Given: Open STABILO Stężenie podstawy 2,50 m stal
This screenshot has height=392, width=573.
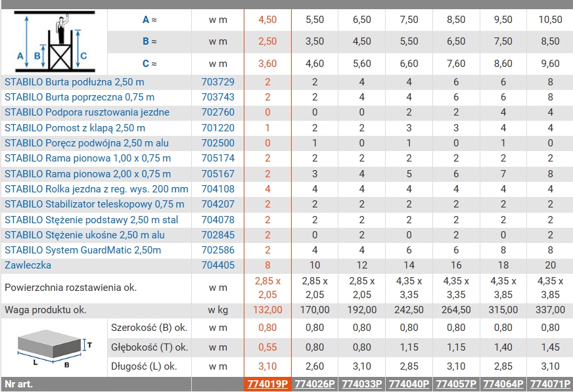Looking at the screenshot, I should (x=91, y=220).
